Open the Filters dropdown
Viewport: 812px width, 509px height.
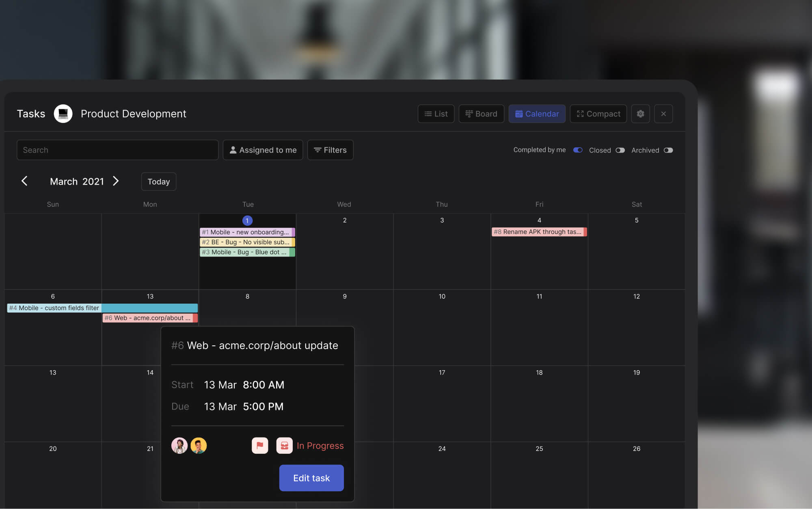pos(330,150)
